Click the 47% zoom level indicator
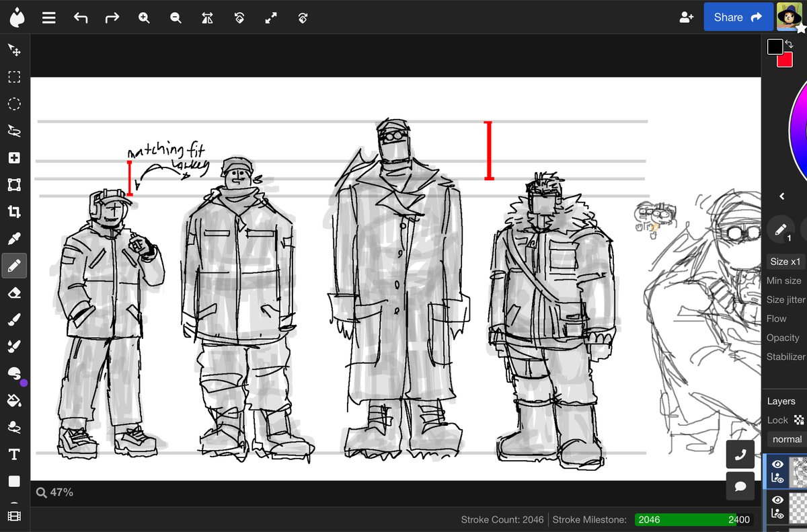 pos(55,492)
